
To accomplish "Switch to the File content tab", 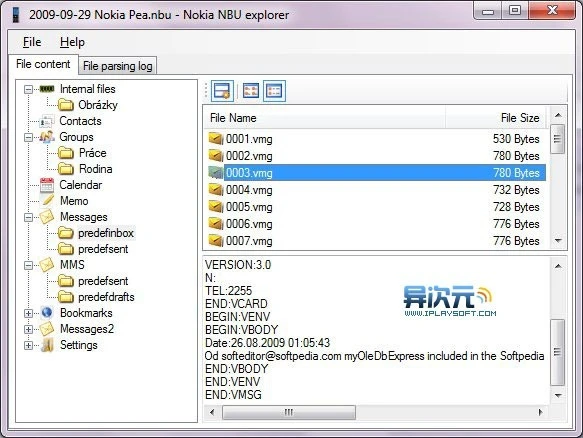I will pyautogui.click(x=43, y=64).
